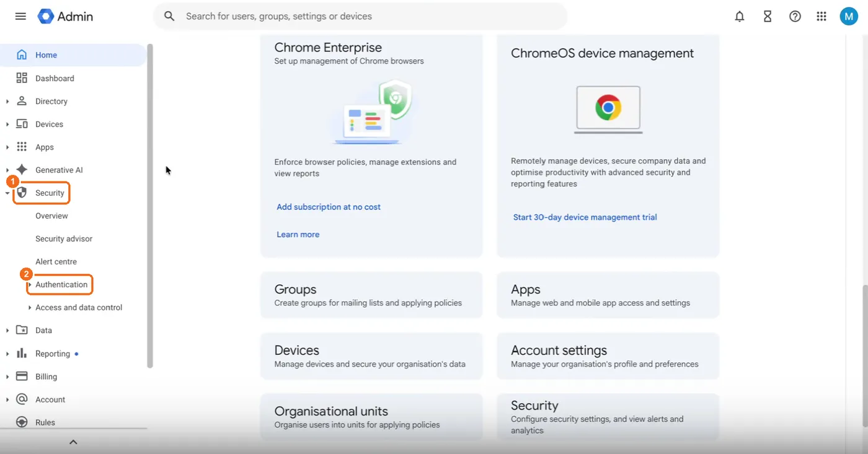
Task: Expand the Reporting section arrow
Action: click(7, 354)
